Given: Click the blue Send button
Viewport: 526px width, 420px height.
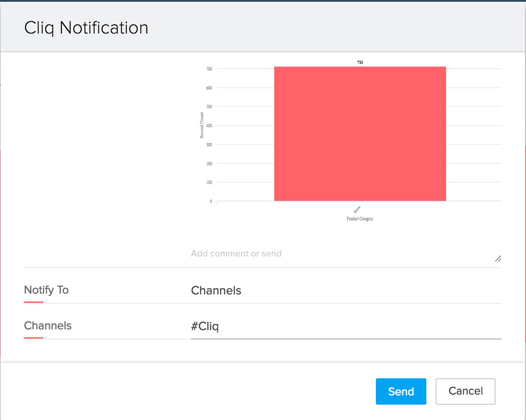Looking at the screenshot, I should (401, 391).
